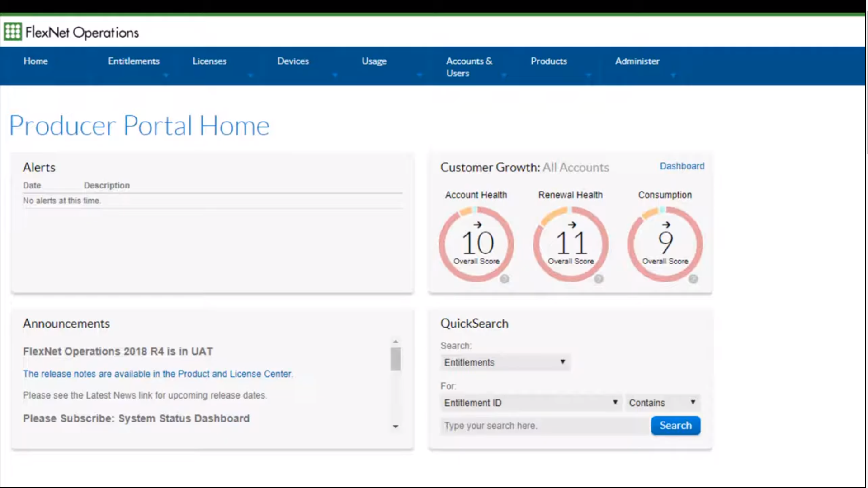The width and height of the screenshot is (868, 488).
Task: Navigate to the Devices menu
Action: pos(293,61)
